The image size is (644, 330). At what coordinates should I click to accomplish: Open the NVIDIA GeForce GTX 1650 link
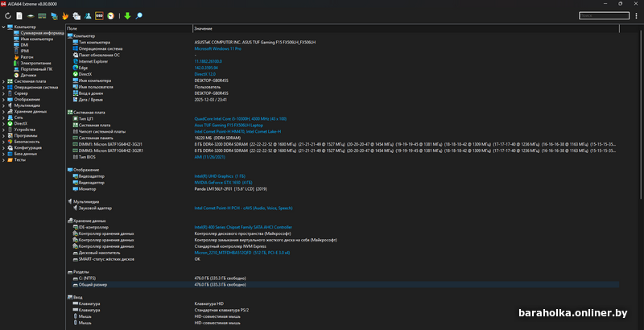click(x=223, y=183)
